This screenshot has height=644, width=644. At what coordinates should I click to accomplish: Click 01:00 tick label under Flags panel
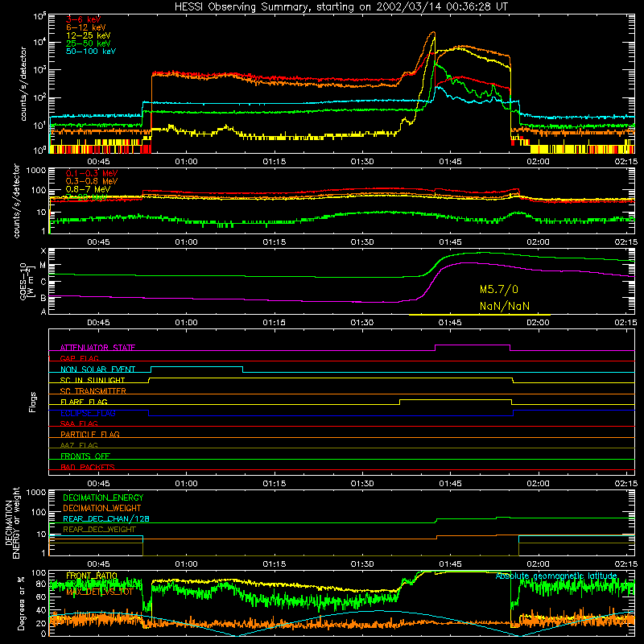tap(187, 484)
